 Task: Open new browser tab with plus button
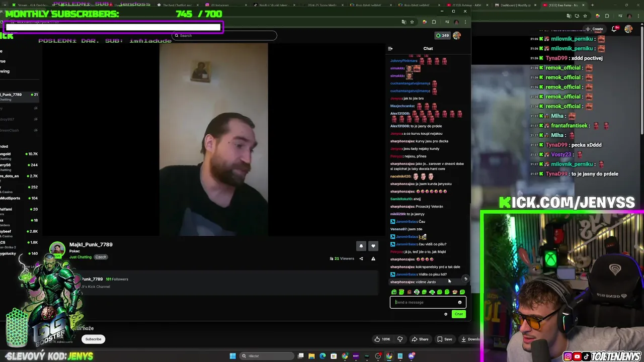(x=592, y=5)
